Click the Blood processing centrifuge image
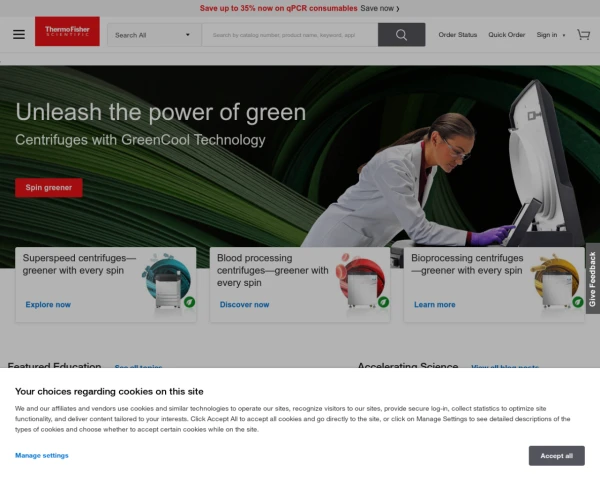The image size is (600, 480). point(362,282)
